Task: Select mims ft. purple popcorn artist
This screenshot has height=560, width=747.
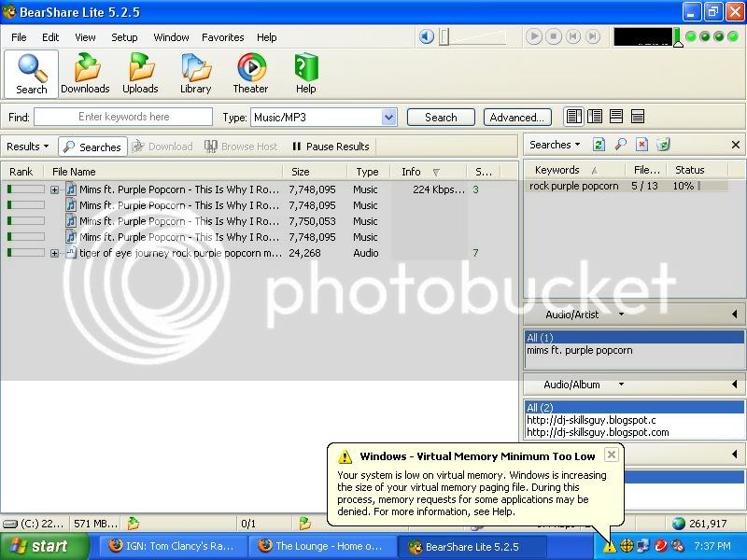Action: click(x=580, y=351)
